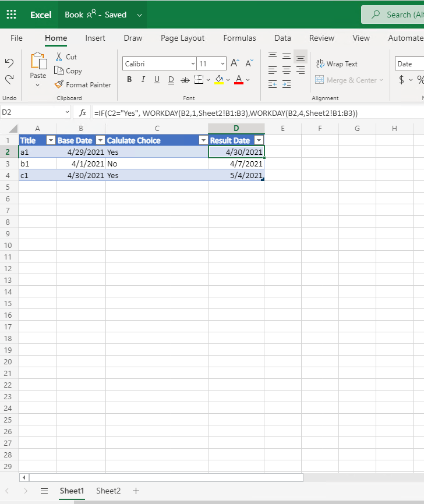Select Top Align icon
The width and height of the screenshot is (424, 504).
pos(273,55)
